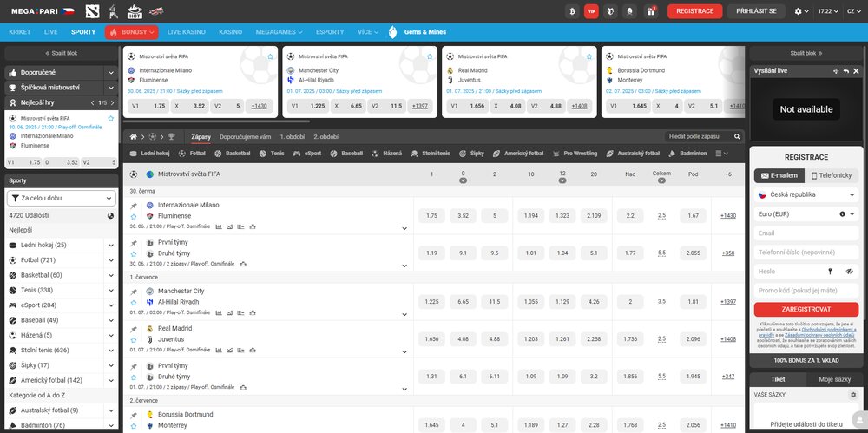Click the home icon in breadcrumb
The width and height of the screenshot is (868, 433).
[x=134, y=137]
